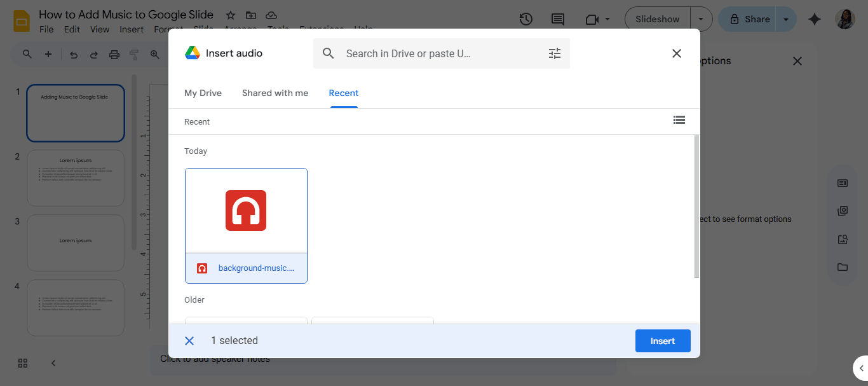
Task: Click the Google Drive logo
Action: (193, 53)
